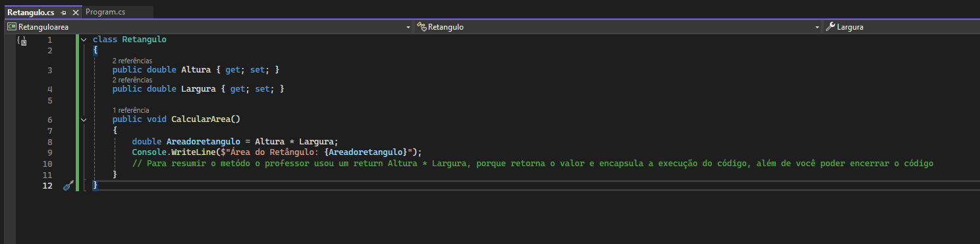The height and width of the screenshot is (244, 980).
Task: Click line number 5 in the gutter
Action: 50,101
